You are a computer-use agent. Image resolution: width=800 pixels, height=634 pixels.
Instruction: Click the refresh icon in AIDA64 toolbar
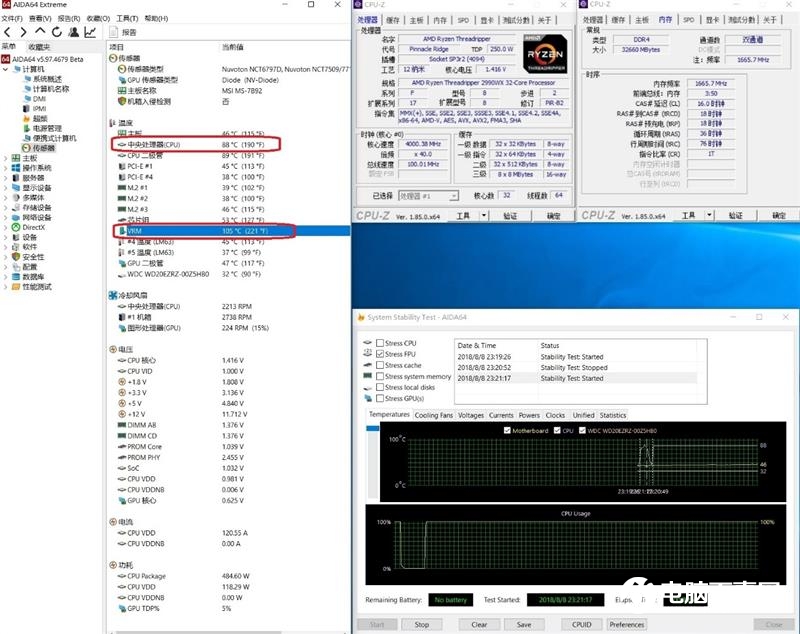tap(57, 32)
